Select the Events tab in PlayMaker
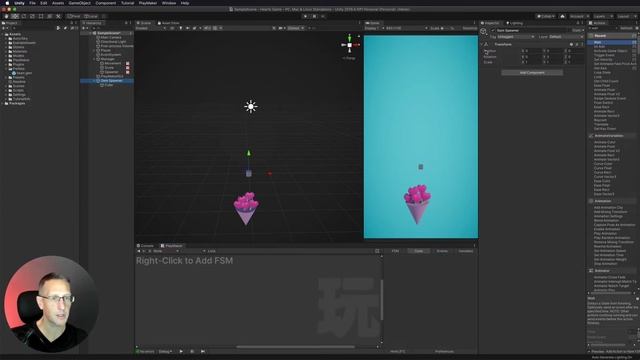Screen dimensions: 640x360 [442, 251]
